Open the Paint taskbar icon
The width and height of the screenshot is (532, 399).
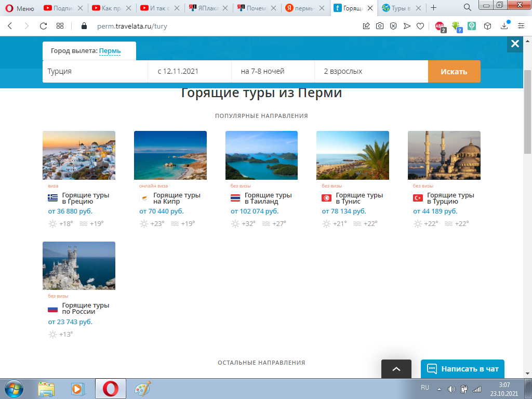(142, 389)
